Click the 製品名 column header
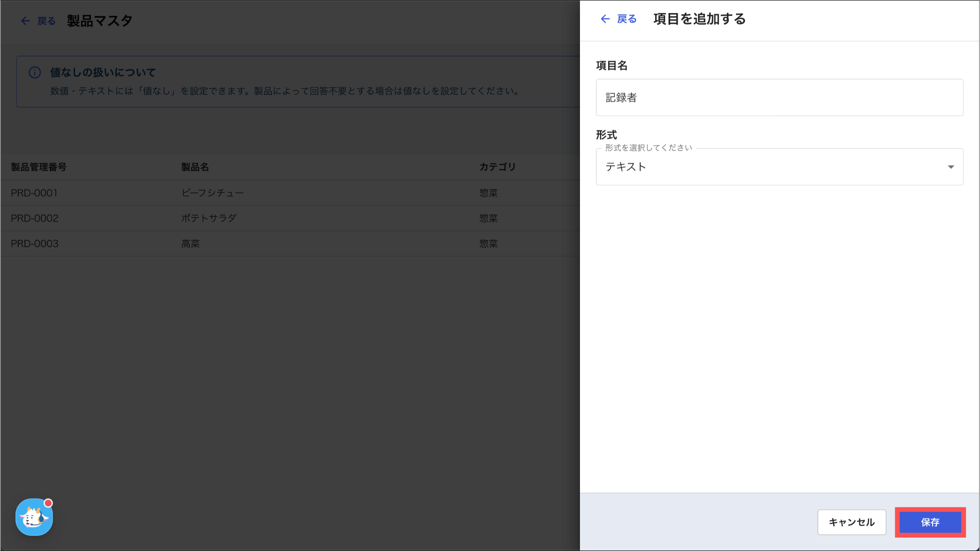The width and height of the screenshot is (980, 551). [x=195, y=167]
